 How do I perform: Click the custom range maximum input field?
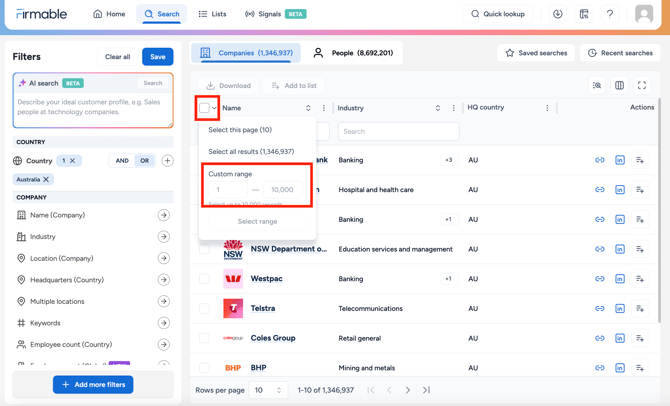283,190
